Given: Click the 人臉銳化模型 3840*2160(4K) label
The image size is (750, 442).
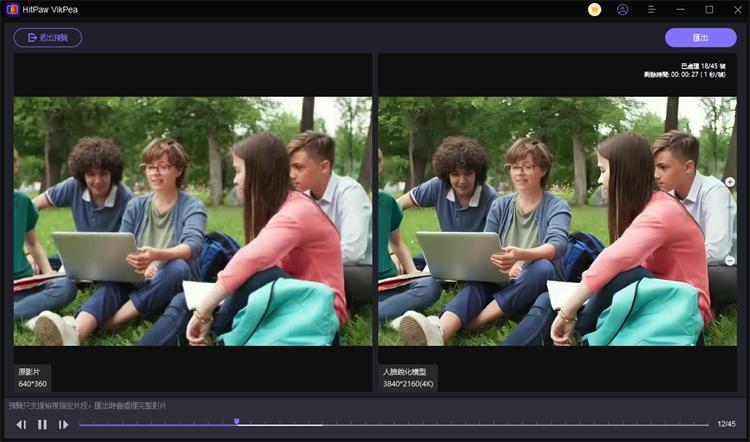Looking at the screenshot, I should 408,378.
